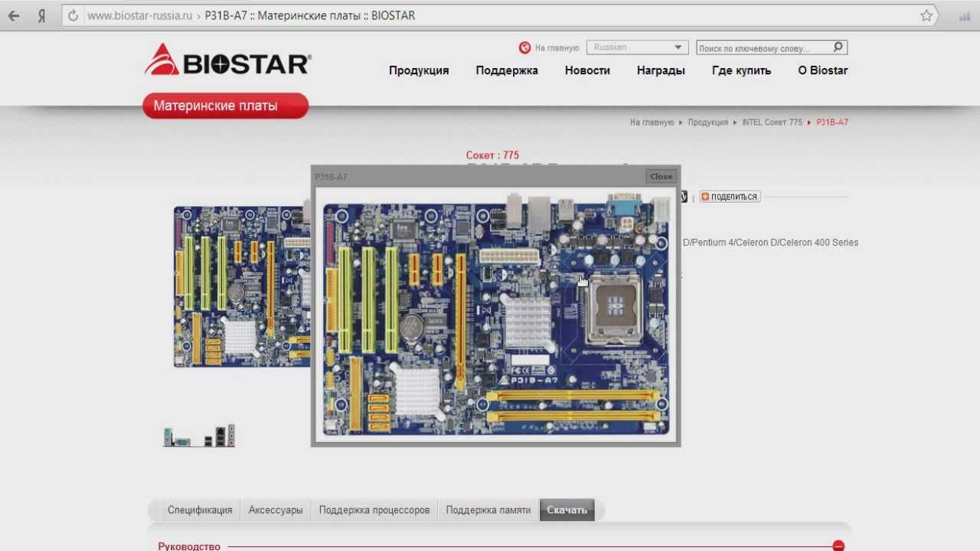
Task: Follow the На главную link in header
Action: (x=557, y=47)
